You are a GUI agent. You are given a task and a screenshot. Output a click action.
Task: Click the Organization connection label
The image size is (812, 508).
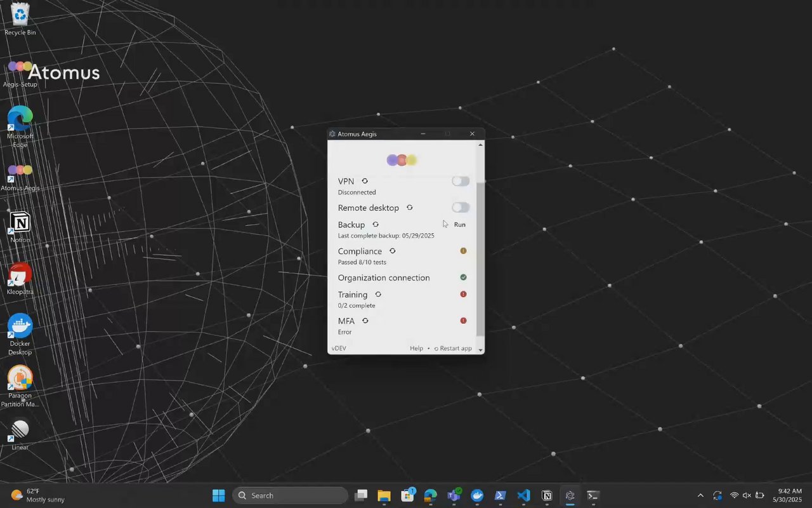click(384, 277)
